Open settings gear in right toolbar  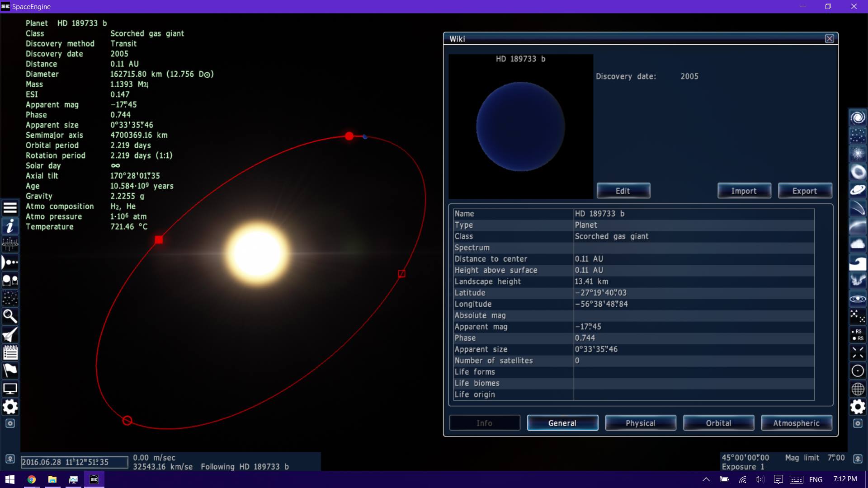(x=858, y=407)
